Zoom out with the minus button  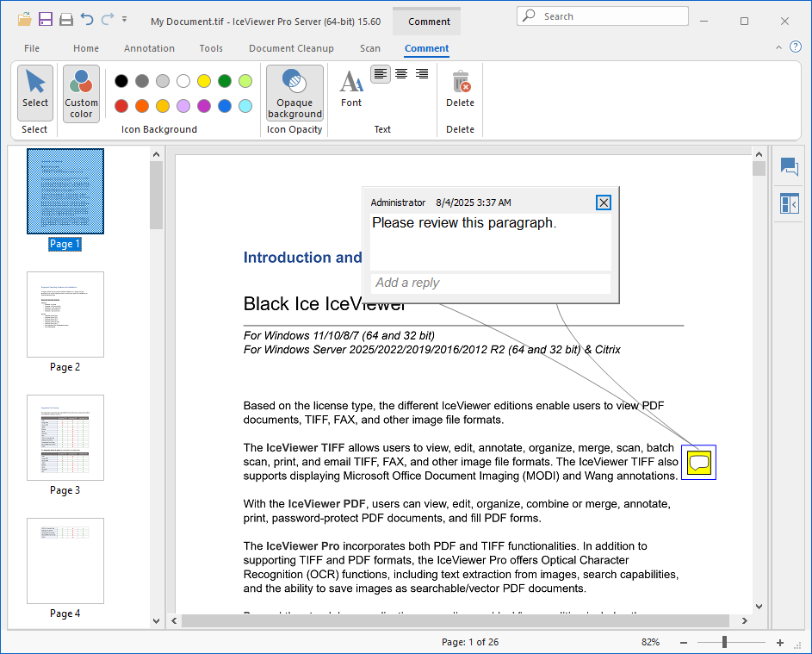pos(684,643)
